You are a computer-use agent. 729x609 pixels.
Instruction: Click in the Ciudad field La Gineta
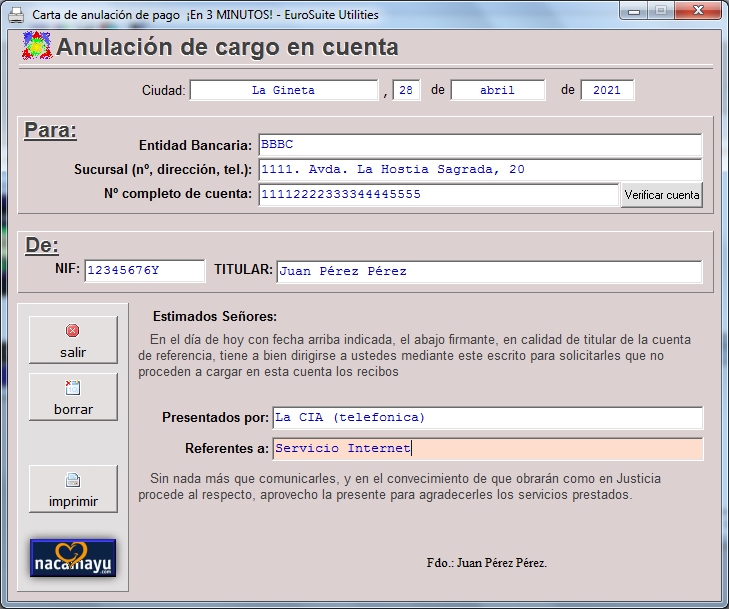283,90
